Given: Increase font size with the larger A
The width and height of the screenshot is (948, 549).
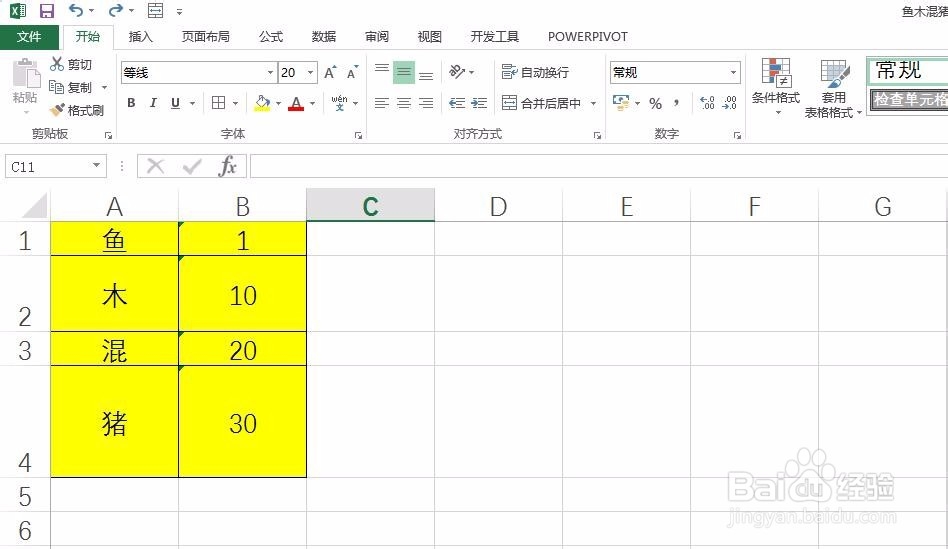Looking at the screenshot, I should tap(330, 73).
